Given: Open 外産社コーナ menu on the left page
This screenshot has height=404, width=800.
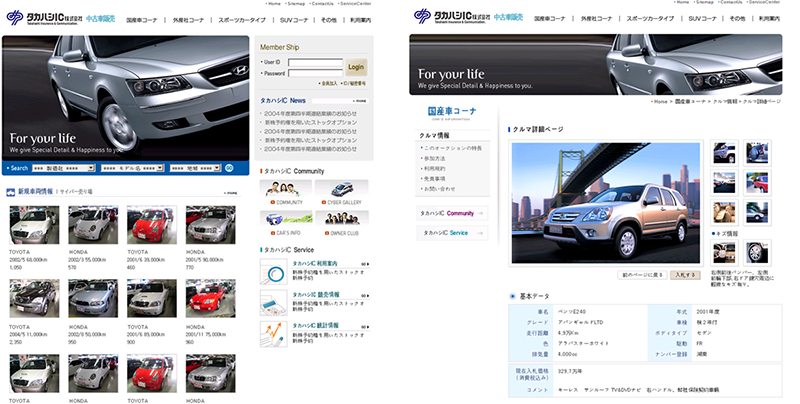Looking at the screenshot, I should pos(188,20).
